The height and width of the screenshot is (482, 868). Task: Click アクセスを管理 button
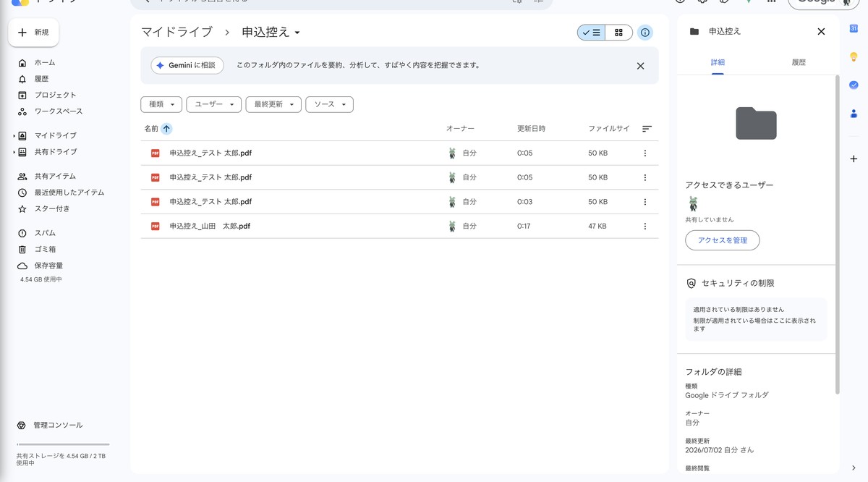[723, 240]
